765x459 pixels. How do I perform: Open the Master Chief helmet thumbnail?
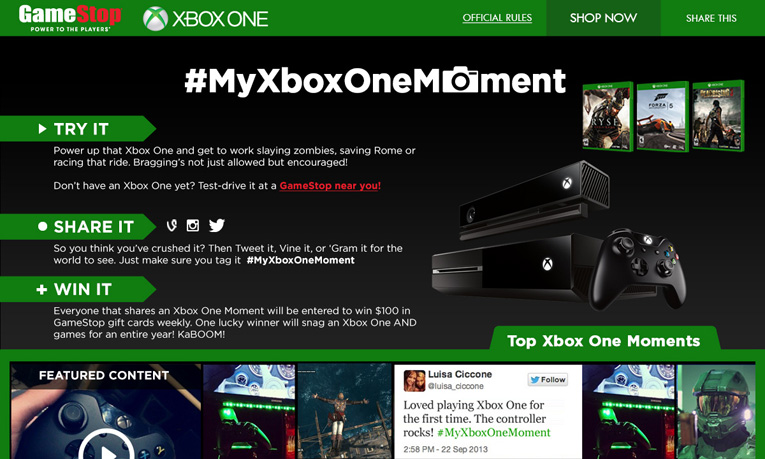coord(716,412)
